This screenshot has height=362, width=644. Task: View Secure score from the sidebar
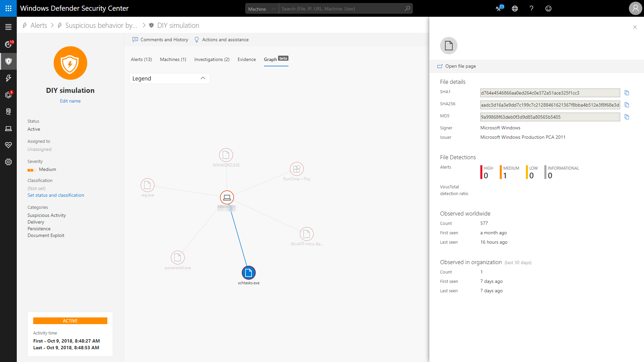[8, 145]
